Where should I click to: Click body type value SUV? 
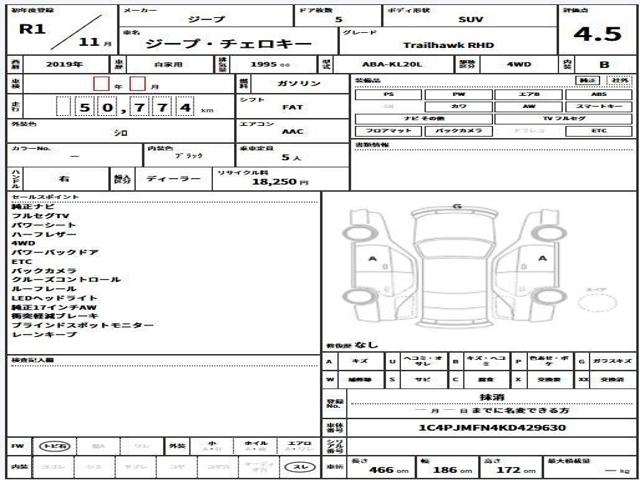470,20
